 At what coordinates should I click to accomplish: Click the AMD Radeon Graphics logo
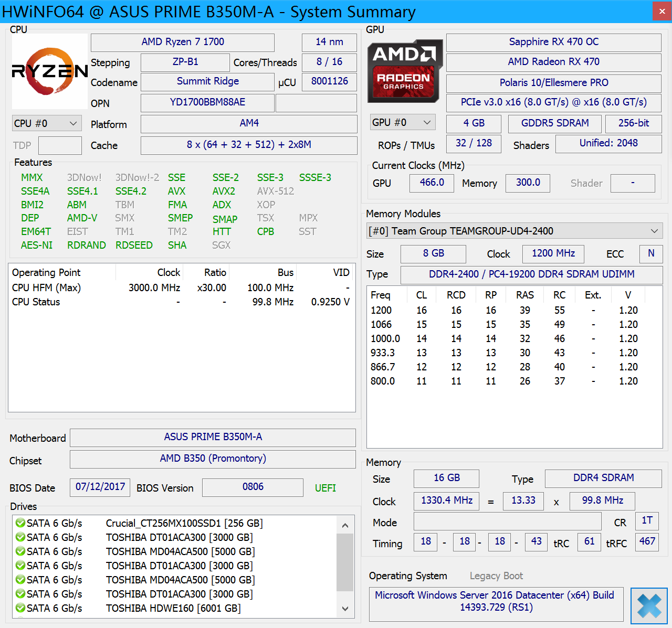pyautogui.click(x=405, y=71)
